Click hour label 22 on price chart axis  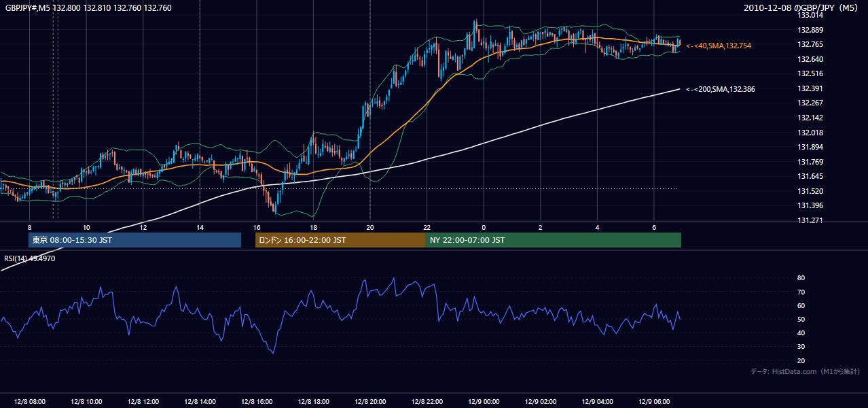coord(427,227)
